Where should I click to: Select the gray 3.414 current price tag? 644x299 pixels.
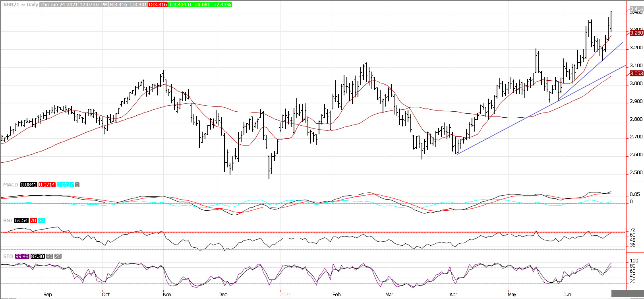(x=636, y=9)
